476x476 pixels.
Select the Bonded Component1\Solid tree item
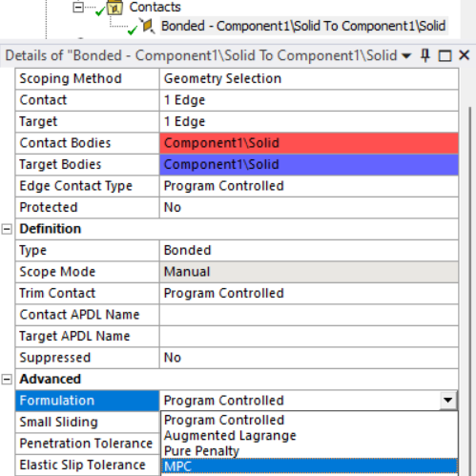coord(303,26)
